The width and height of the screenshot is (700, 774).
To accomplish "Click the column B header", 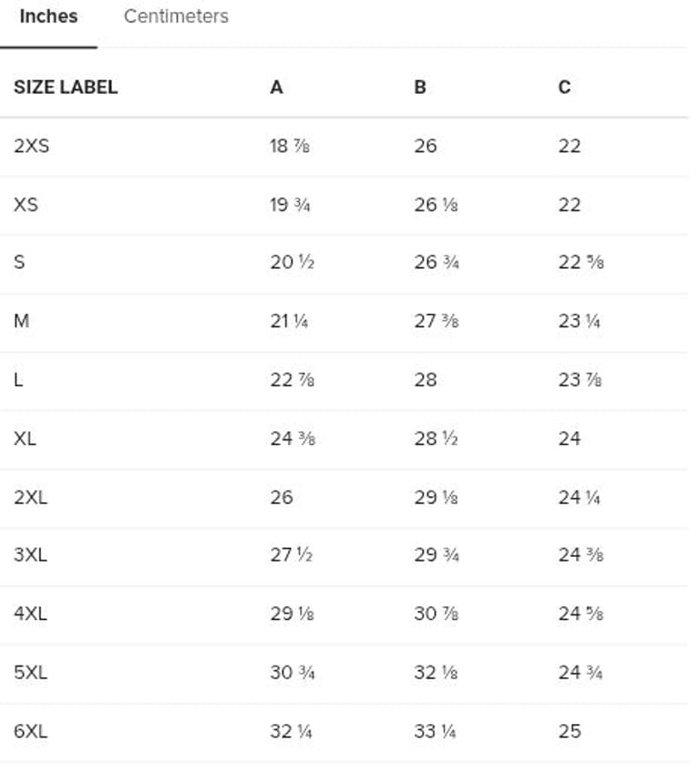I will click(420, 88).
